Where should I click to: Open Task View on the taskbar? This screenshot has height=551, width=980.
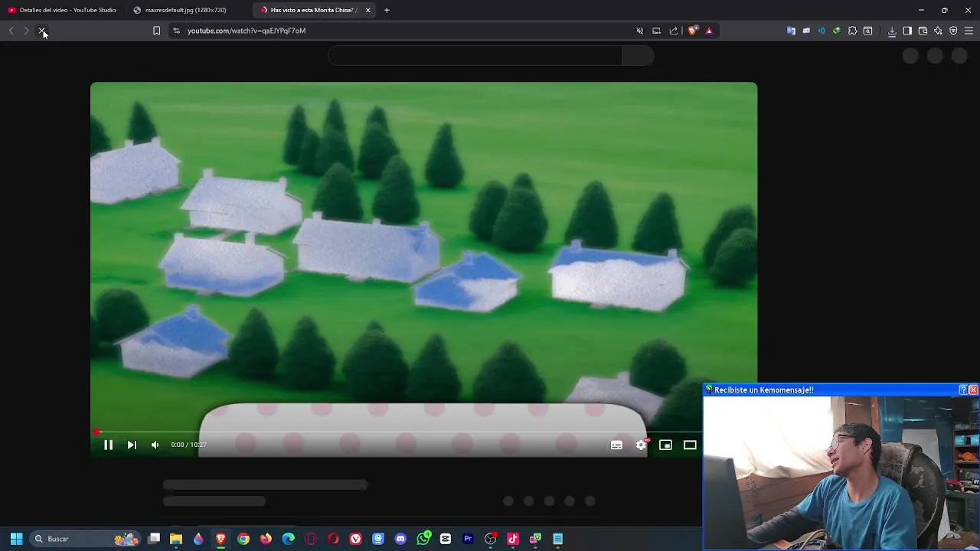[154, 539]
